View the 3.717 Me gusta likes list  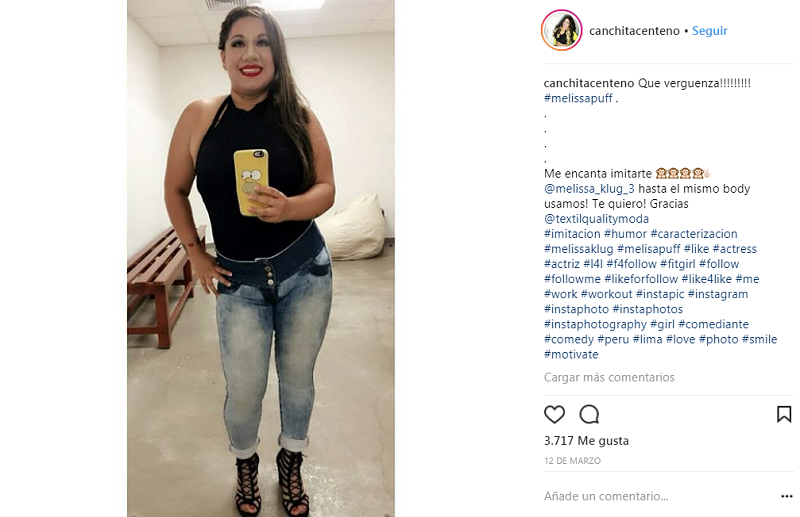pyautogui.click(x=586, y=440)
